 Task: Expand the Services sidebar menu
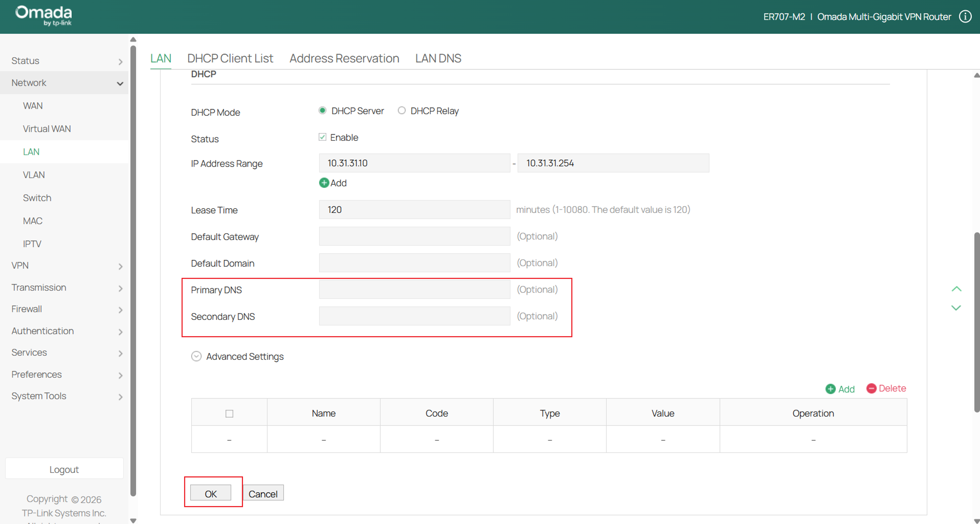coord(64,352)
